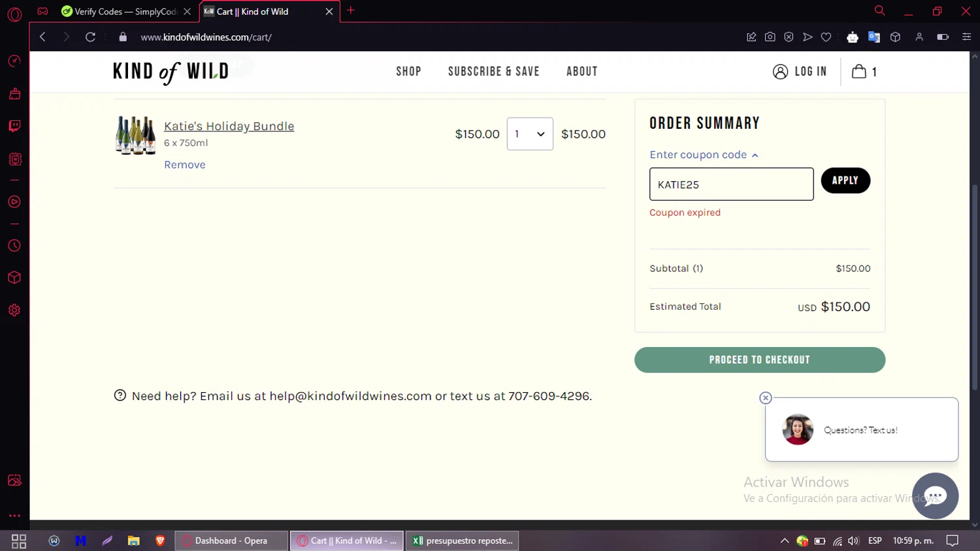Open the Easy Setup sliders icon
The image size is (980, 551).
pos(966,37)
